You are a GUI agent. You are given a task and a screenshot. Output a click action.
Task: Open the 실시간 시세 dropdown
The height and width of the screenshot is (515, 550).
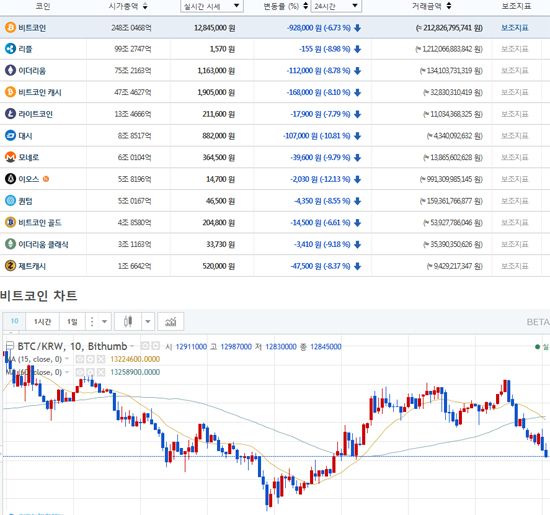click(212, 6)
